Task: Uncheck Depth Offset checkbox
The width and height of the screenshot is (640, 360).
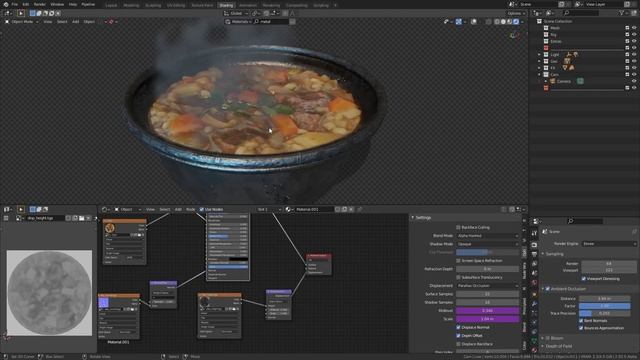Action: coord(458,336)
